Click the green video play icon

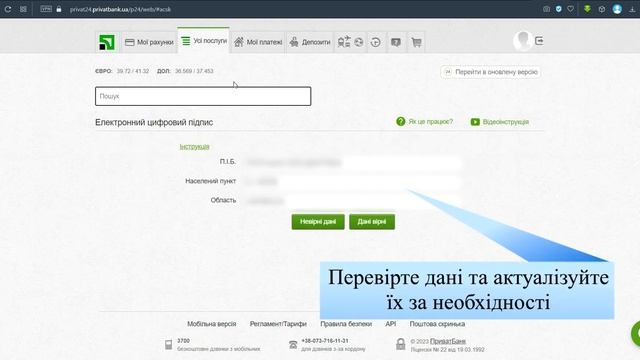pos(475,122)
